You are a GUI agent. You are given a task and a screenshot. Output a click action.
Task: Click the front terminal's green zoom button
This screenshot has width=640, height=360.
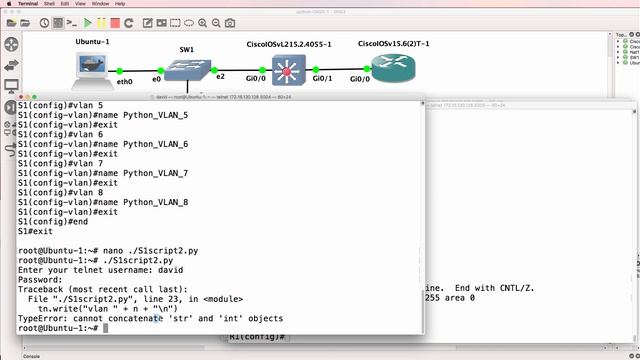coord(34,97)
